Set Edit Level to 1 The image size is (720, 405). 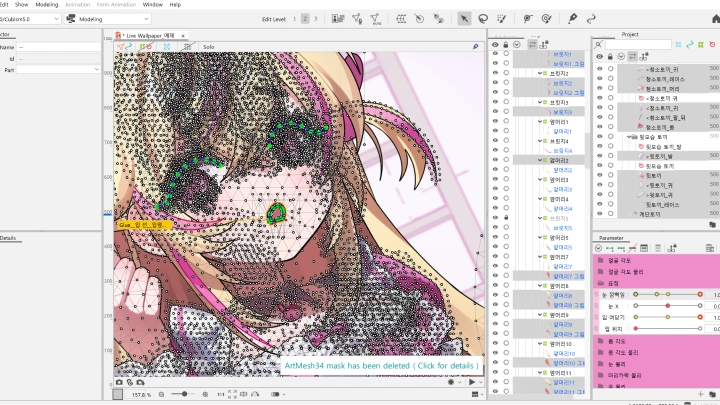[294, 19]
